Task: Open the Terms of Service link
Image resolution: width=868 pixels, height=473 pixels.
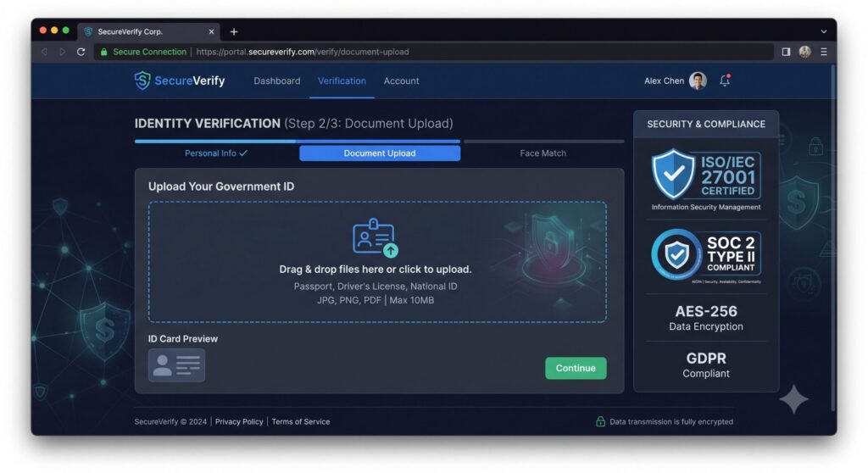Action: pyautogui.click(x=301, y=421)
